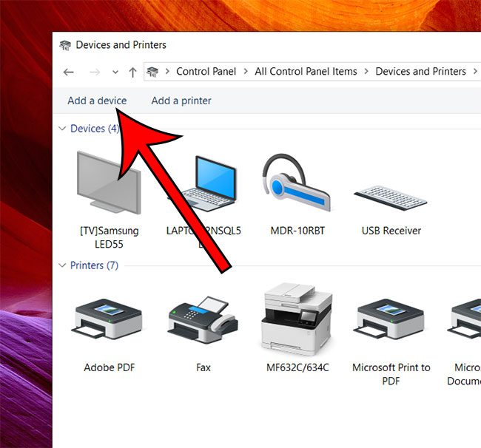This screenshot has width=481, height=448.
Task: Click the Devices (4) group heading
Action: click(x=95, y=129)
